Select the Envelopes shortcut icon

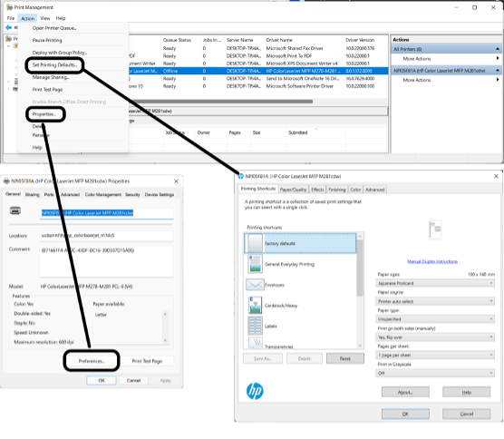(255, 285)
